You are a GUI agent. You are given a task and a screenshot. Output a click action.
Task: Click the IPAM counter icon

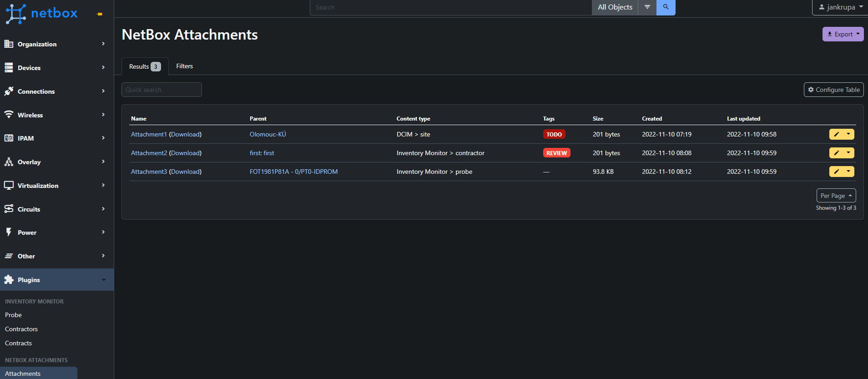pos(9,138)
